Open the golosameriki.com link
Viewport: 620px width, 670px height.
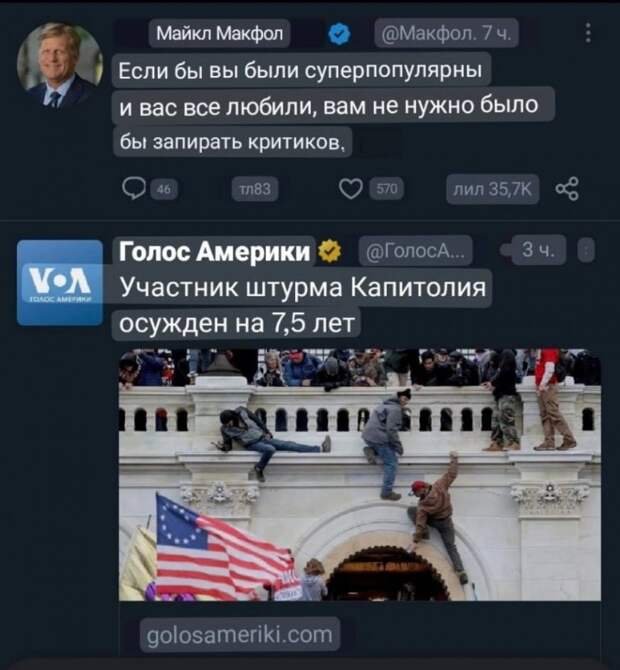240,635
